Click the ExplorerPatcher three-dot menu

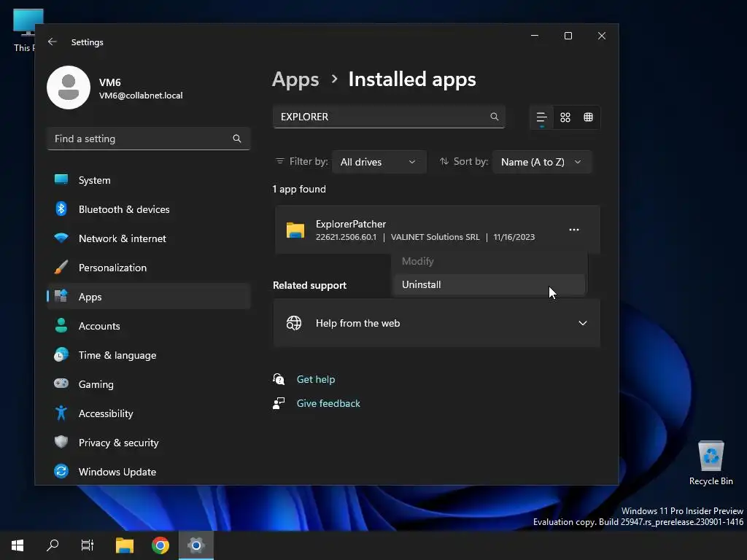[574, 230]
